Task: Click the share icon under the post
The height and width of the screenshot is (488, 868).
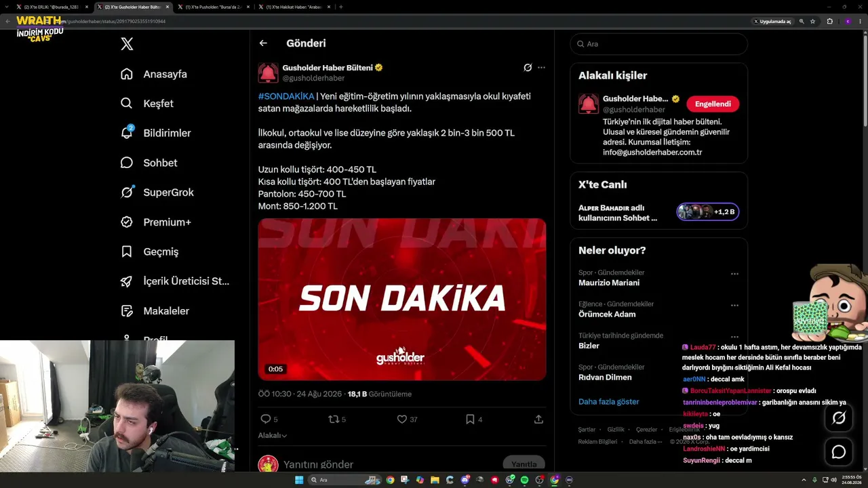Action: (538, 420)
